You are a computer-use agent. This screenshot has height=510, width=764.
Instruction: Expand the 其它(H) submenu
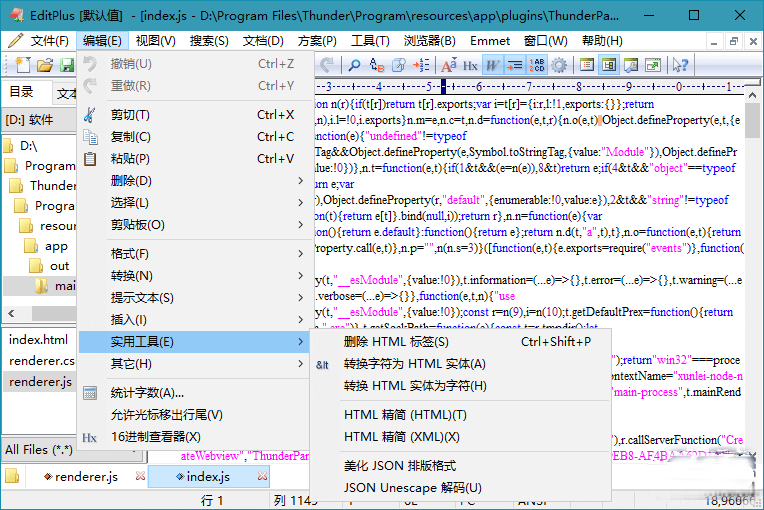pos(193,364)
